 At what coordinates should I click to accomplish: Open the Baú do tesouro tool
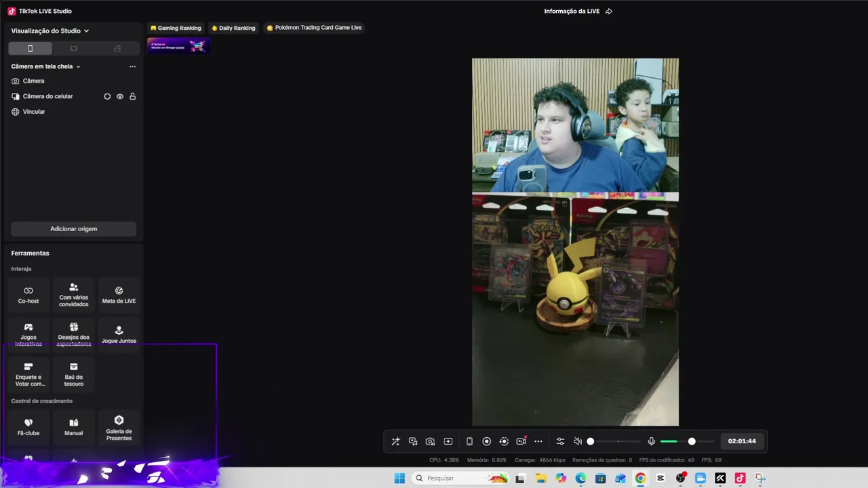click(x=74, y=375)
